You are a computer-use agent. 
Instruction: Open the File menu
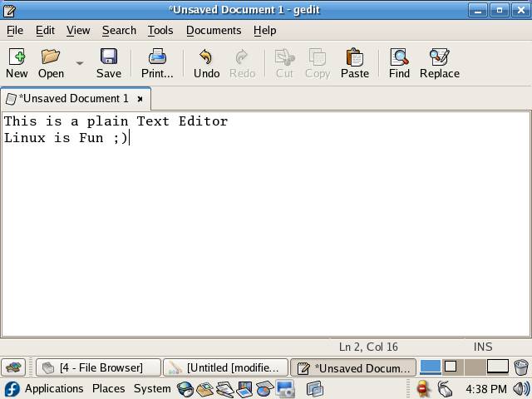click(15, 30)
